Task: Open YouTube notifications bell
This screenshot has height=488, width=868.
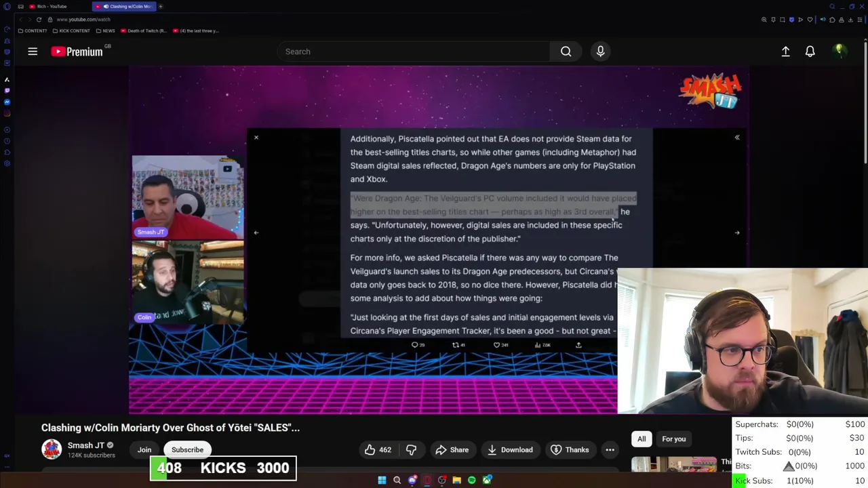Action: coord(810,52)
